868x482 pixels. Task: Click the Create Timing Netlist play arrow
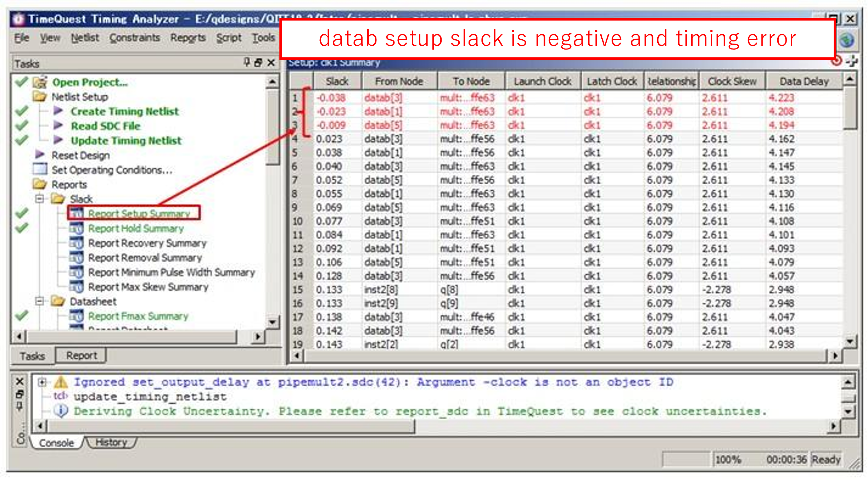(x=58, y=111)
